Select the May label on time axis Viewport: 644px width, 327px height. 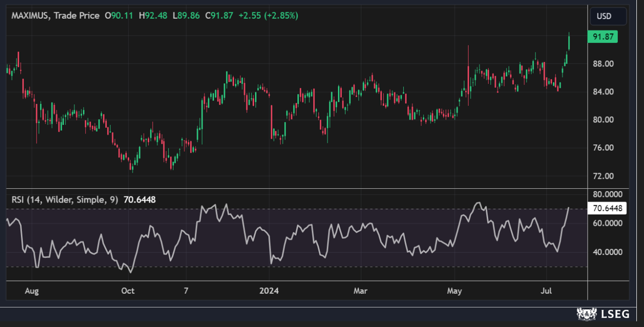[x=455, y=291]
